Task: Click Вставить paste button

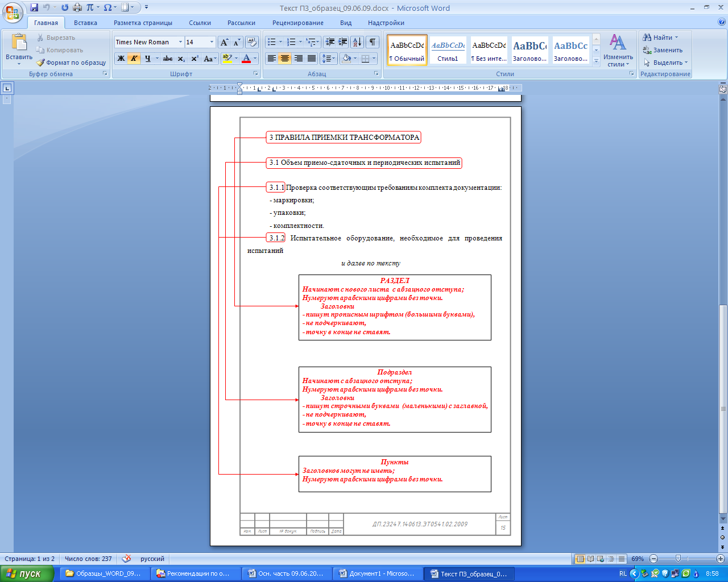Action: 19,49
